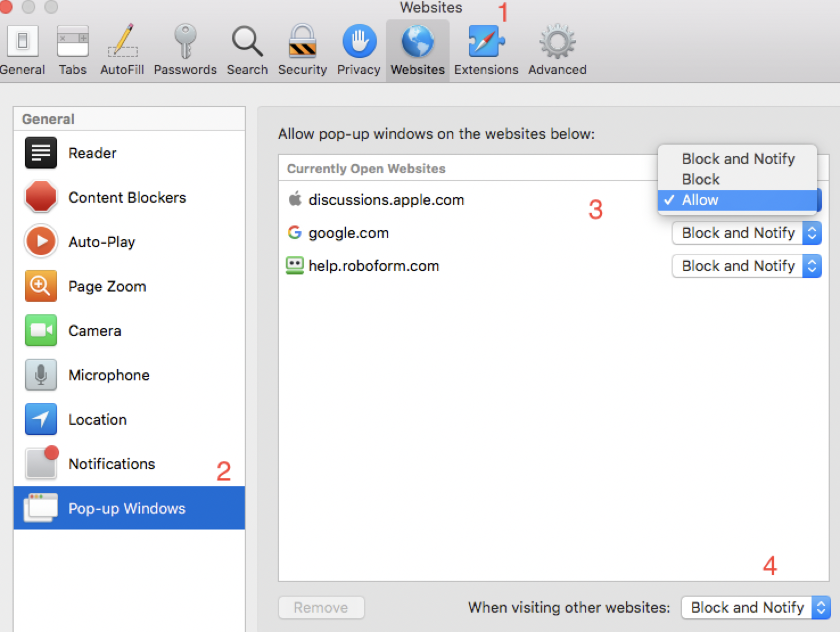Screen dimensions: 840x632
Task: Click the Microphone sidebar icon
Action: click(x=41, y=375)
